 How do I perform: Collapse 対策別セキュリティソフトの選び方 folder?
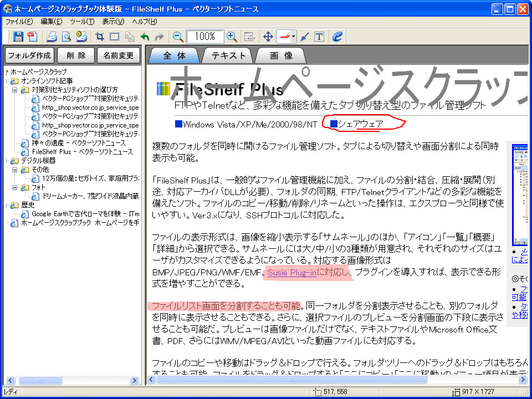14,90
